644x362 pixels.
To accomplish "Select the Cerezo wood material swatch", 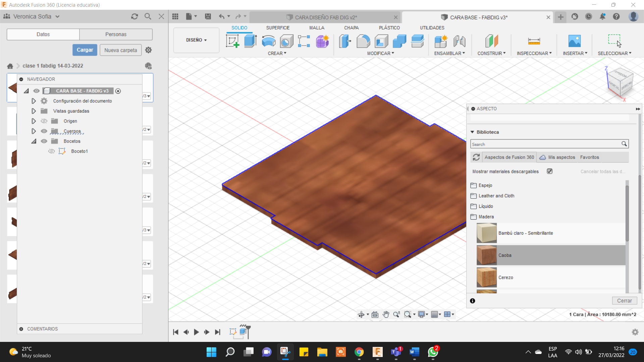I will [486, 278].
